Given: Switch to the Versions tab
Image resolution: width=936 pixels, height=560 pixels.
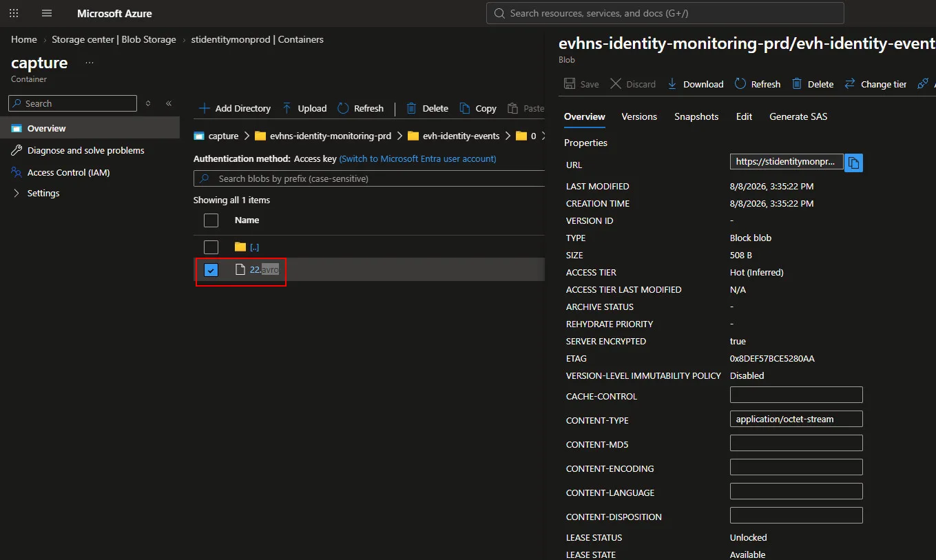Looking at the screenshot, I should coord(639,116).
